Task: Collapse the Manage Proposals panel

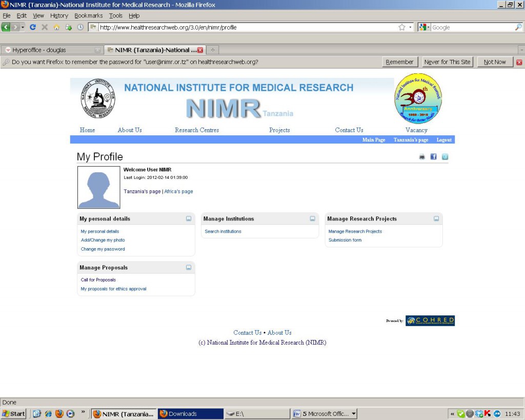Action: pyautogui.click(x=189, y=268)
